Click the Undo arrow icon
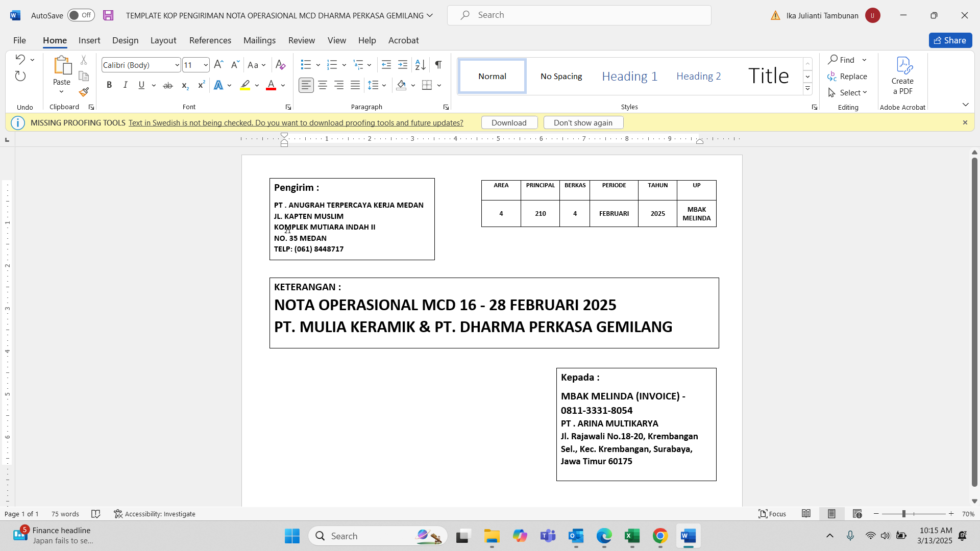 (x=20, y=59)
